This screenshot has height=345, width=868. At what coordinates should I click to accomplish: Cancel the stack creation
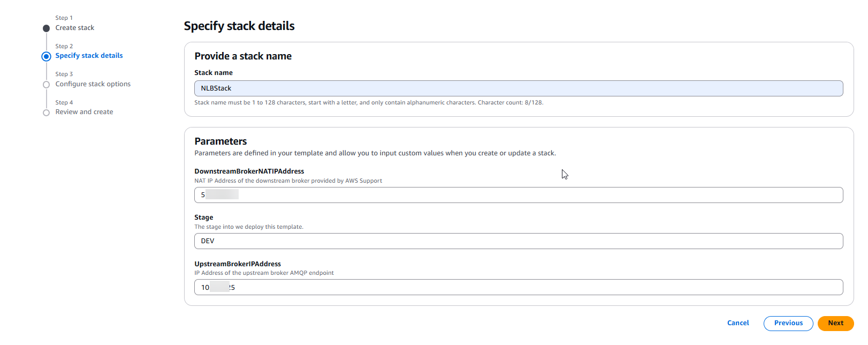point(738,323)
